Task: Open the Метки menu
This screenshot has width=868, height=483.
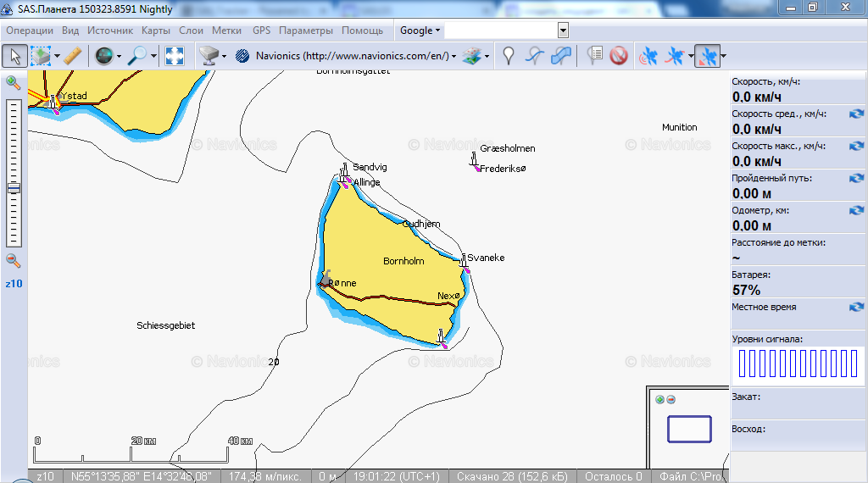Action: click(x=226, y=31)
